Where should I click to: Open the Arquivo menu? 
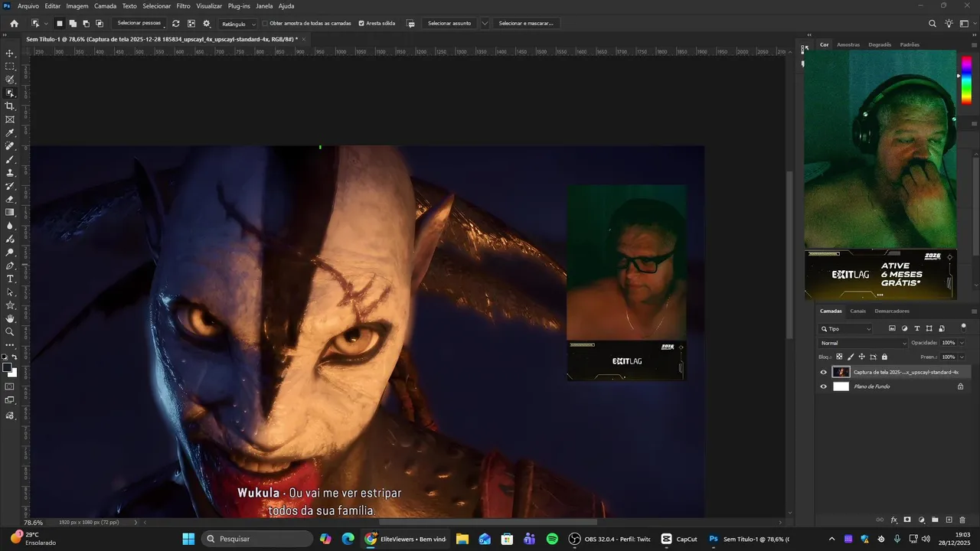pyautogui.click(x=28, y=6)
